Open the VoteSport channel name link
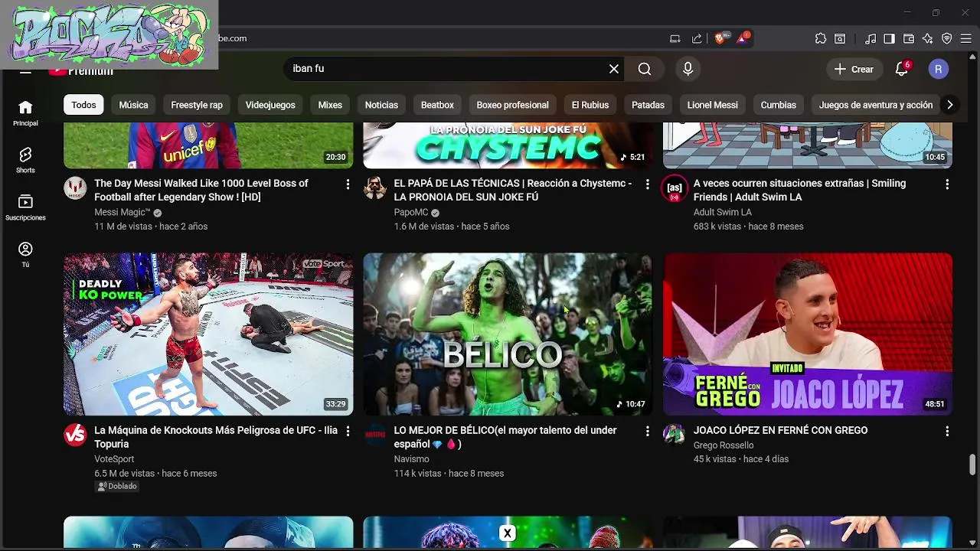The width and height of the screenshot is (980, 551). click(x=114, y=459)
